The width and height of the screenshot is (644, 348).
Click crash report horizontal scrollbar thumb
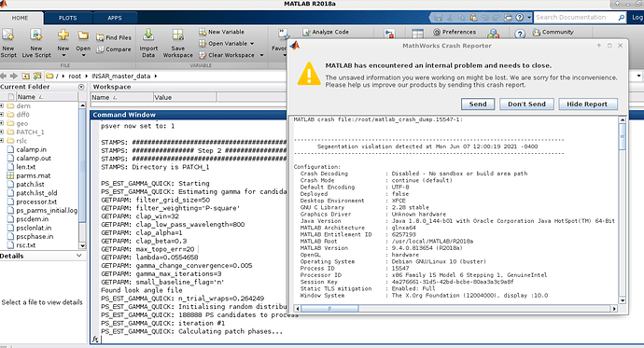point(329,308)
